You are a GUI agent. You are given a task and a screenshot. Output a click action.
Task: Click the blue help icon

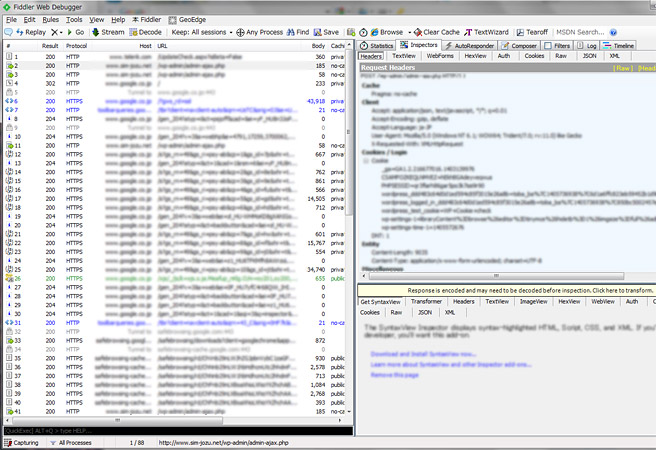pyautogui.click(x=613, y=32)
